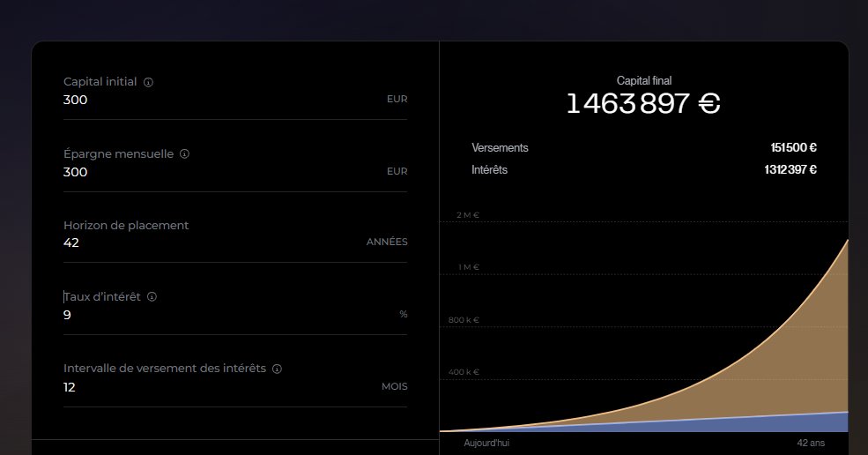This screenshot has width=868, height=455.
Task: Click the % unit of the interest rate
Action: point(404,314)
